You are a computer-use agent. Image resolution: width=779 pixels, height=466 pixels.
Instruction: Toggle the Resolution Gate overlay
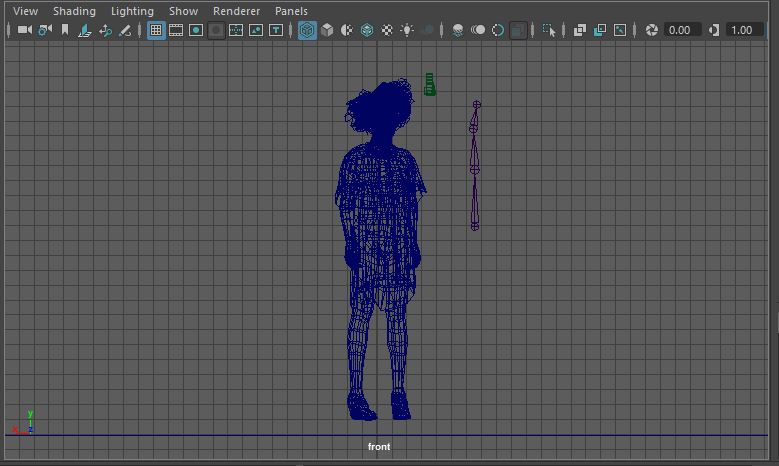[196, 30]
